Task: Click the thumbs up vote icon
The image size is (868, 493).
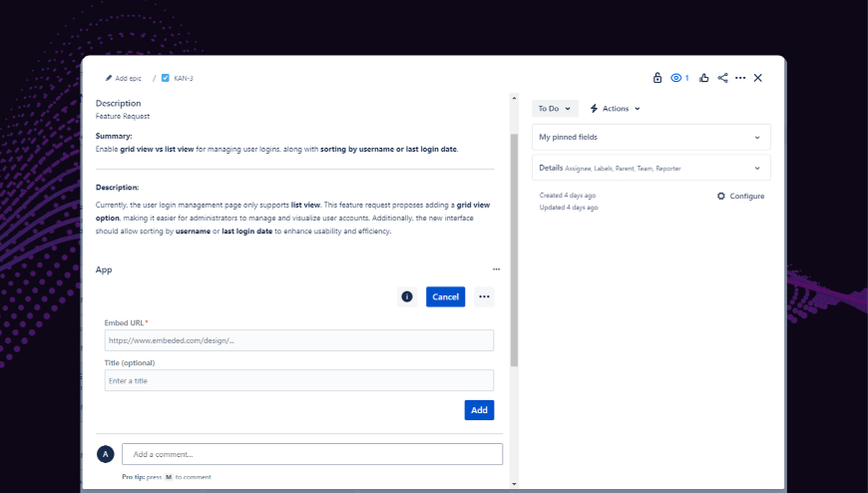Action: point(703,78)
